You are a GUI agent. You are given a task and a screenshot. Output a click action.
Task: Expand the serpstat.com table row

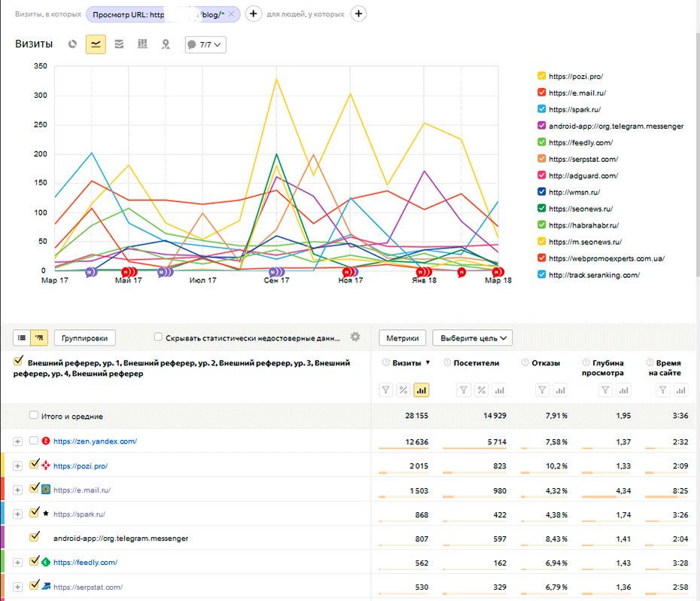[17, 587]
